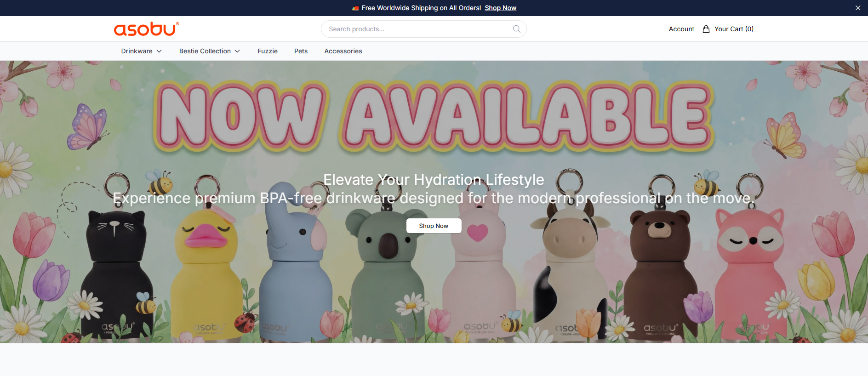Click the Now Available banner headline
The width and height of the screenshot is (868, 376).
click(434, 117)
